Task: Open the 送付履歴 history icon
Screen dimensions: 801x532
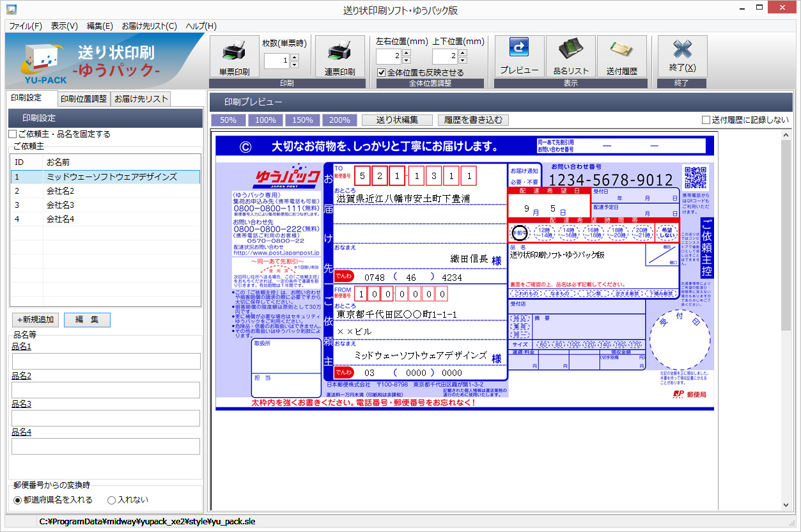Action: [621, 56]
